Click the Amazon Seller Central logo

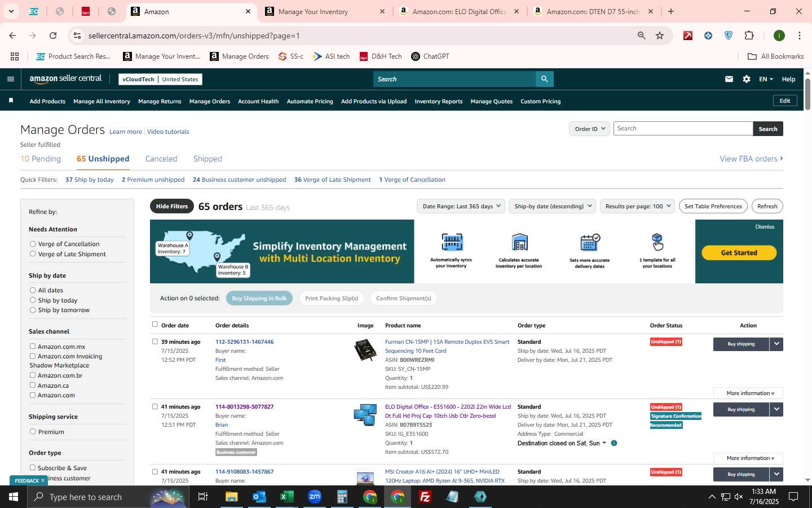[x=65, y=79]
